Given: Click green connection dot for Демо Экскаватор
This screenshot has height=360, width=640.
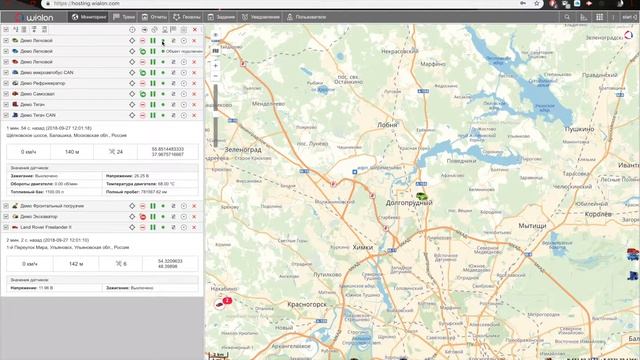Looking at the screenshot, I should pyautogui.click(x=163, y=217).
